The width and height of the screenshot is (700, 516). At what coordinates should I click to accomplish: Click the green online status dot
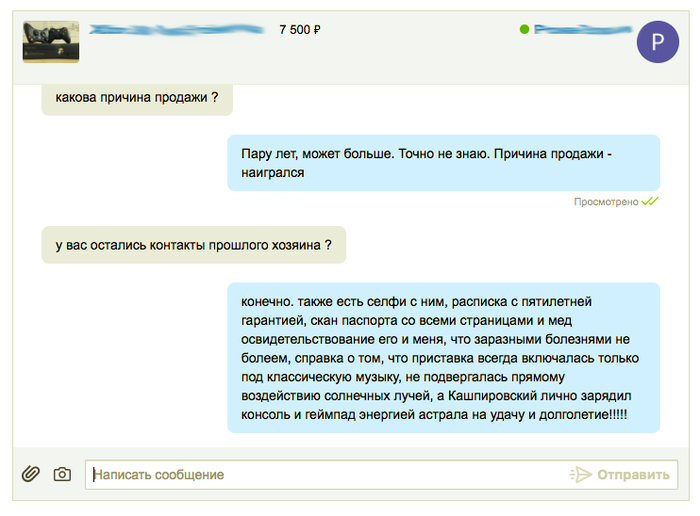(524, 30)
